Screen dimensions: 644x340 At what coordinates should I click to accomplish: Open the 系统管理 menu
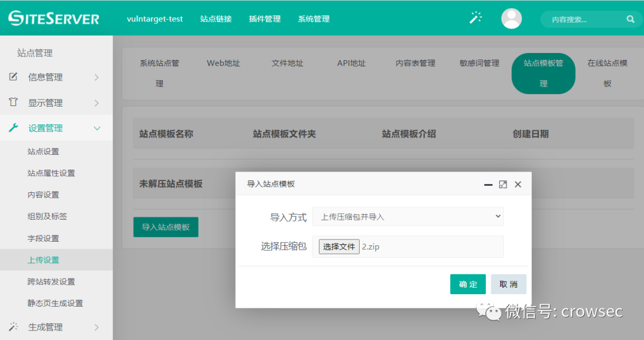coord(314,19)
